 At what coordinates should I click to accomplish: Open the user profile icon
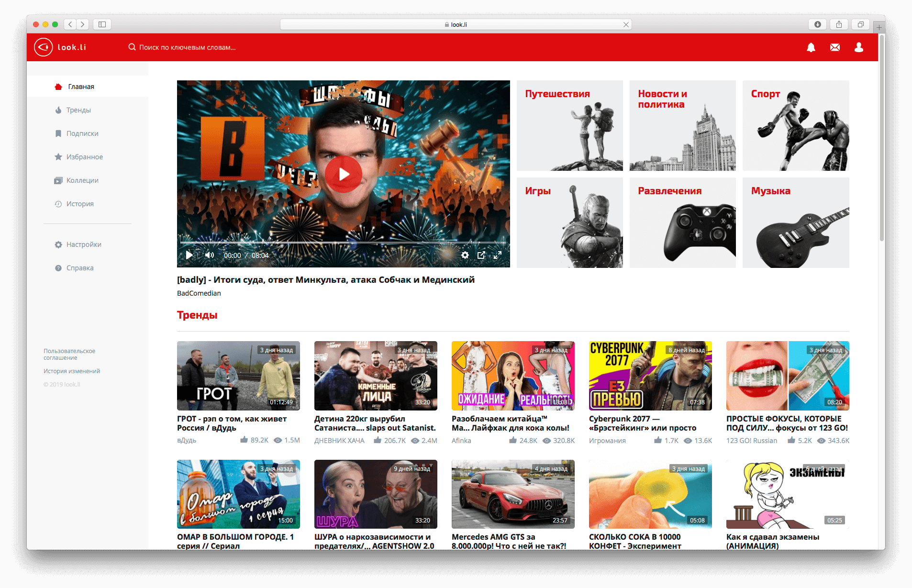tap(859, 47)
